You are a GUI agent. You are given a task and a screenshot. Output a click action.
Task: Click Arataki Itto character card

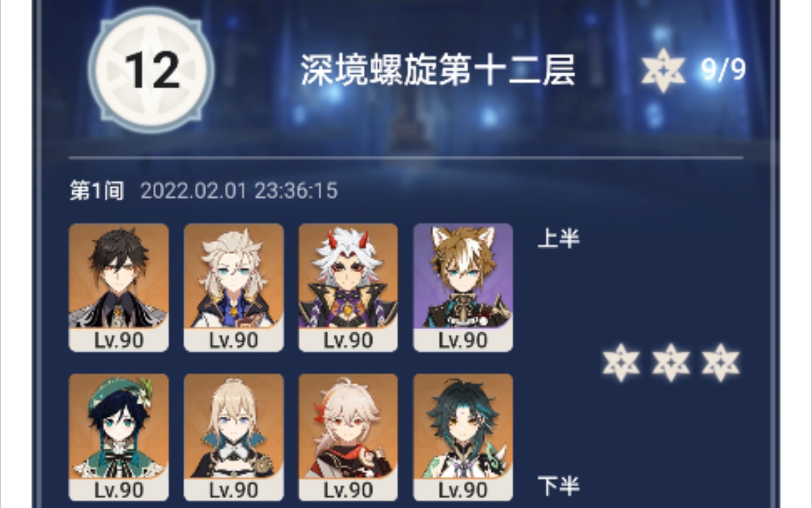click(x=348, y=287)
